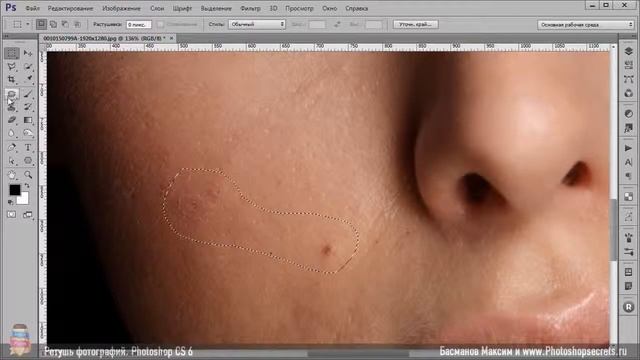640x360 pixels.
Task: Select the Hand tool
Action: [x=12, y=175]
